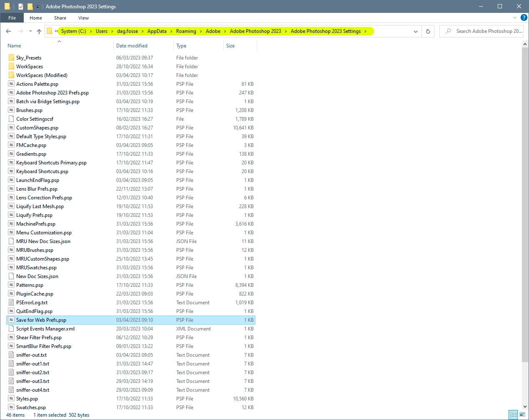529x420 pixels.
Task: Expand the chevron after Adobe in path
Action: (225, 31)
